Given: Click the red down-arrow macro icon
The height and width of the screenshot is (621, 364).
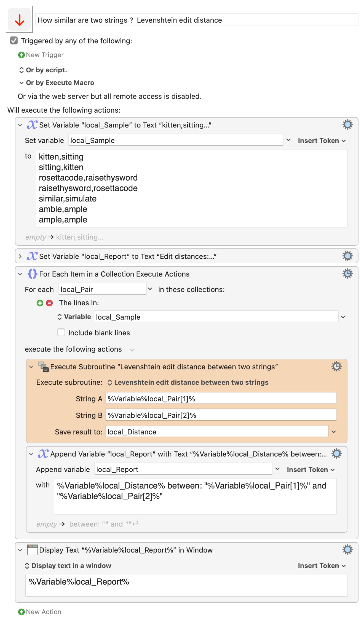Looking at the screenshot, I should 19,20.
